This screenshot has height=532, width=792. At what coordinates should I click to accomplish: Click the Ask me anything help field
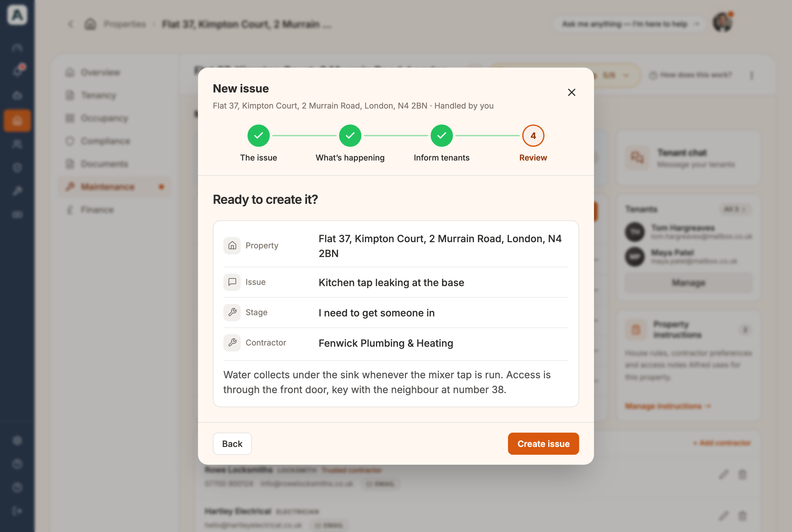[x=630, y=24]
